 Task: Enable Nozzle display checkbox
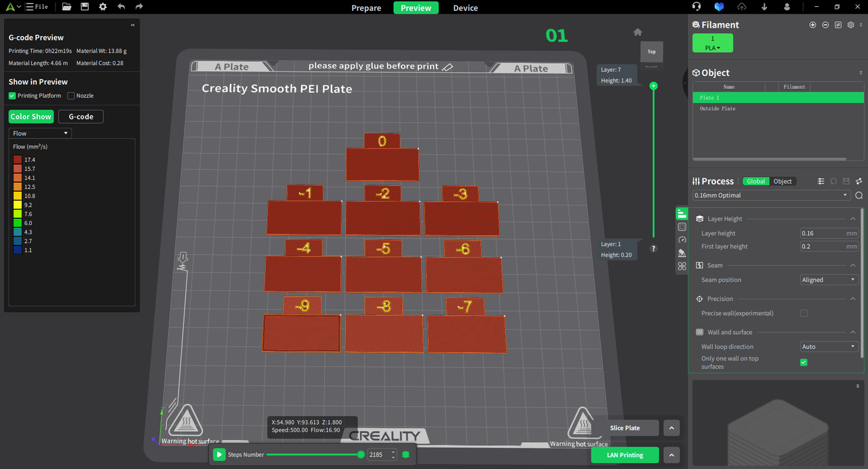71,96
